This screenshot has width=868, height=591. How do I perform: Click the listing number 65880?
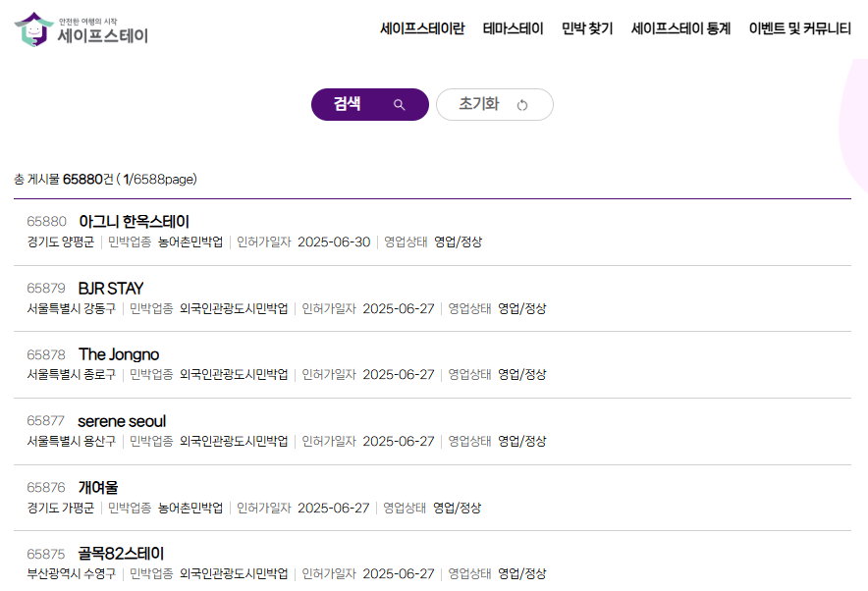click(46, 222)
